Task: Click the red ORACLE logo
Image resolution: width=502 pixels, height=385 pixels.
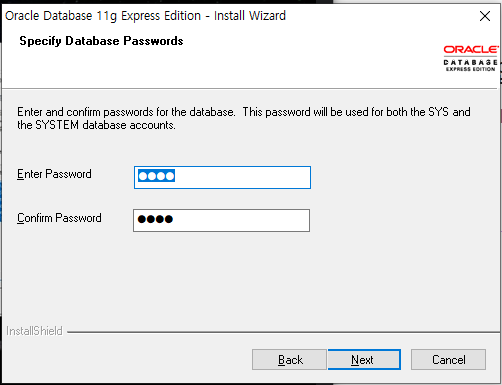Action: (471, 50)
